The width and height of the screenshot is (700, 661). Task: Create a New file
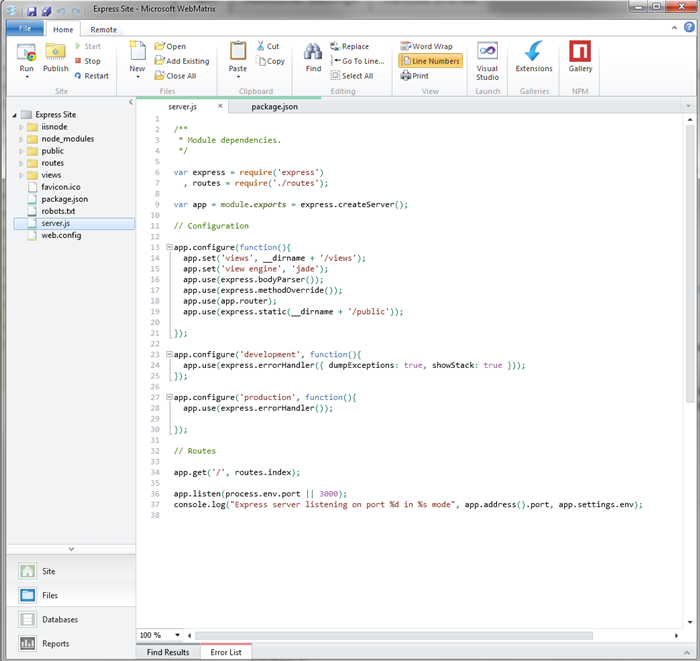click(x=138, y=52)
